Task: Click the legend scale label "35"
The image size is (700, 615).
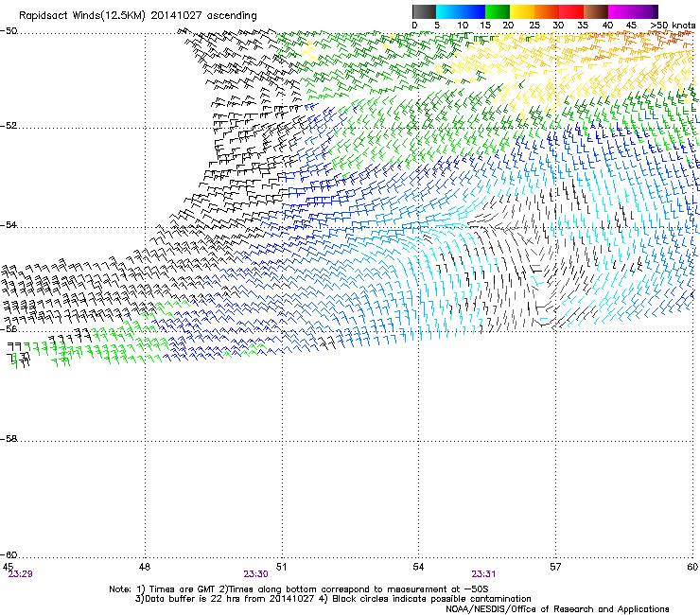Action: [x=583, y=26]
